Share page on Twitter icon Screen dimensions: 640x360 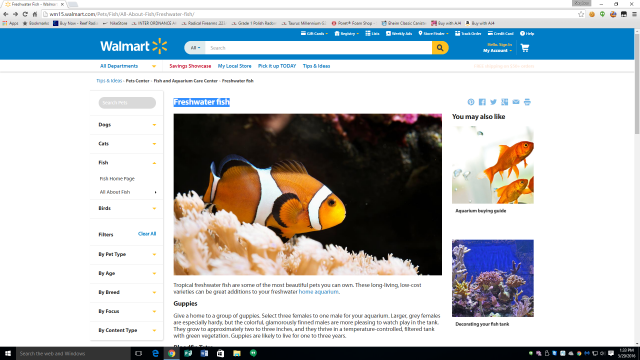493,102
